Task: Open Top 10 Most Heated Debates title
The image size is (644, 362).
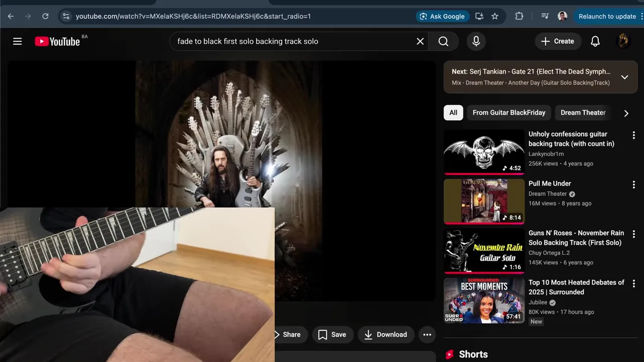Action: tap(577, 287)
